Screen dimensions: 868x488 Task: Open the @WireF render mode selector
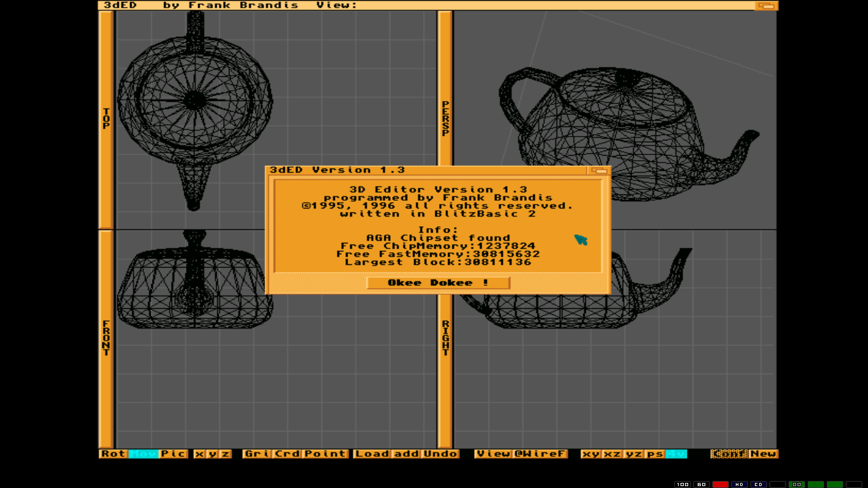pos(539,454)
